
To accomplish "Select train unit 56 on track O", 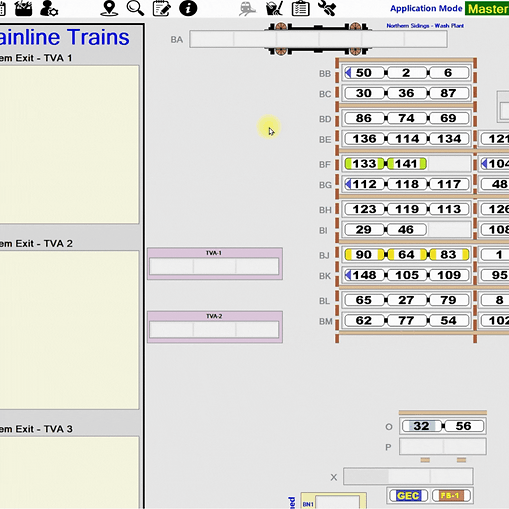I will pyautogui.click(x=464, y=426).
